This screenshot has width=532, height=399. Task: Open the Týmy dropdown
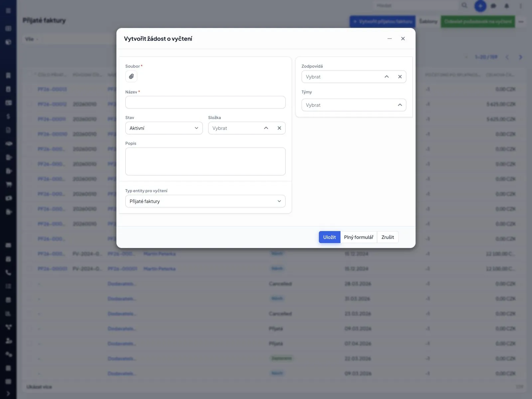[354, 105]
